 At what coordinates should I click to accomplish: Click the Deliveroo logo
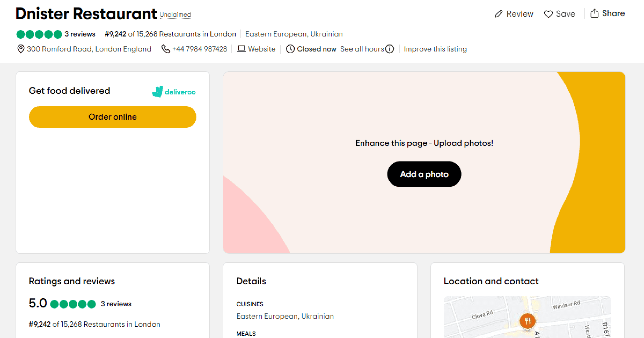[174, 92]
